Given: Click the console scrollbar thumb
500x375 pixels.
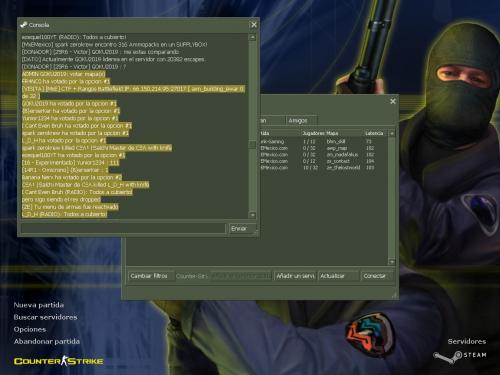Looking at the screenshot, I should tap(253, 144).
